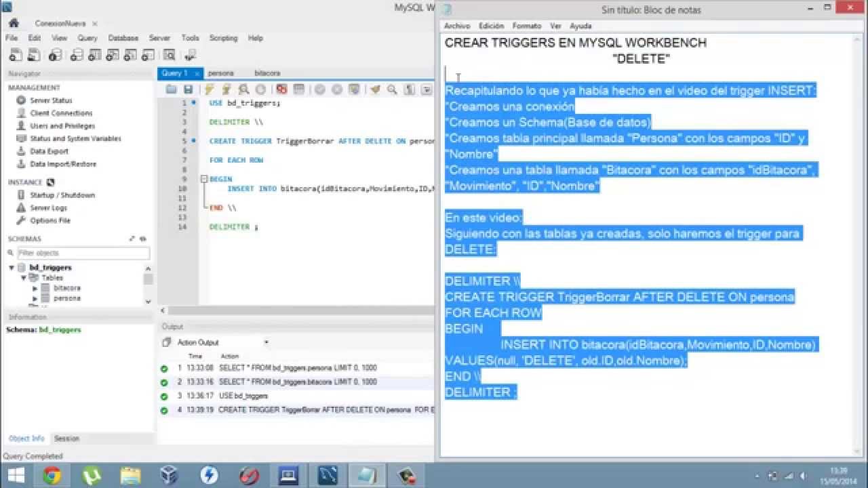This screenshot has width=868, height=488.
Task: Create new view toolbar icon
Action: (x=111, y=55)
